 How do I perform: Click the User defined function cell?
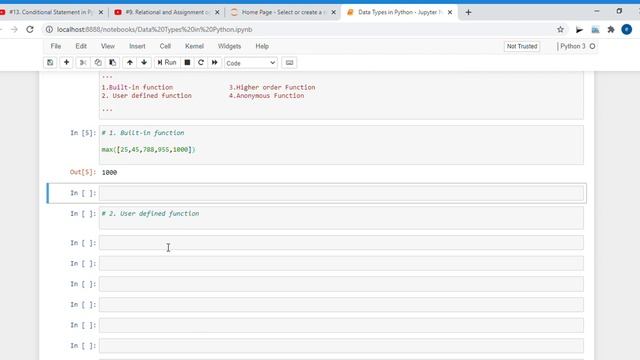341,218
